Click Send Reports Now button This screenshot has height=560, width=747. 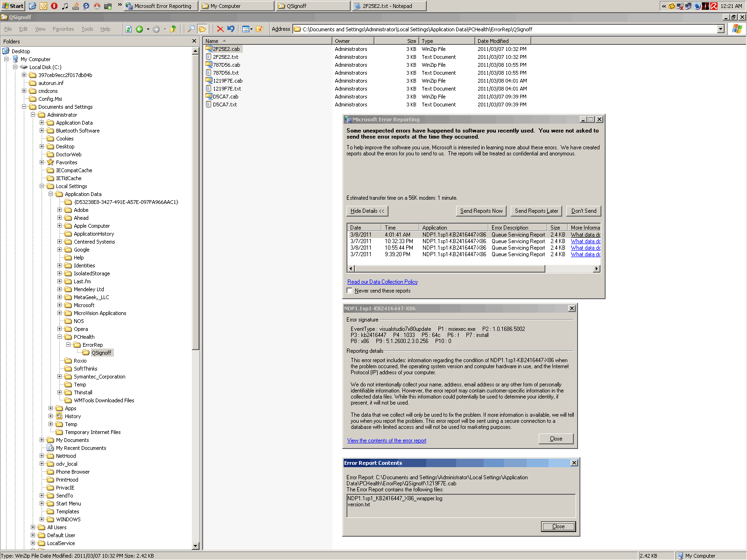(x=481, y=211)
